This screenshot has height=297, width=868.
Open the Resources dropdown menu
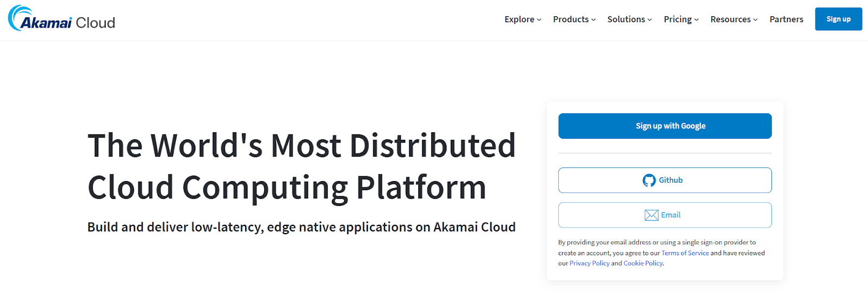pos(734,20)
